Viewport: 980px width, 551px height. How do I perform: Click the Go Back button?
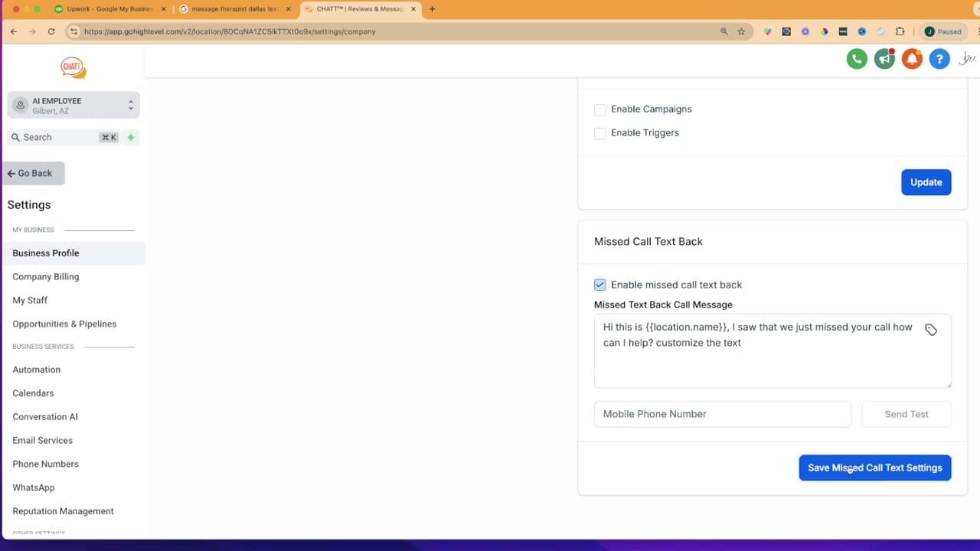point(34,174)
